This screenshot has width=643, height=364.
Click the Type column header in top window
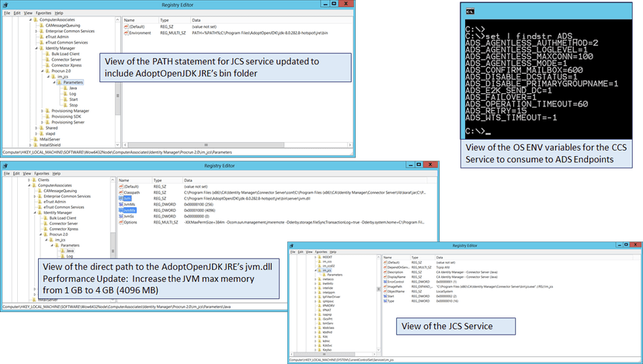[165, 20]
